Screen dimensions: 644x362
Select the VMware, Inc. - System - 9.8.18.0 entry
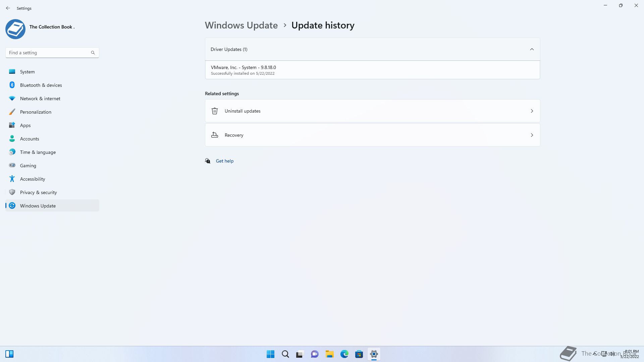(372, 70)
